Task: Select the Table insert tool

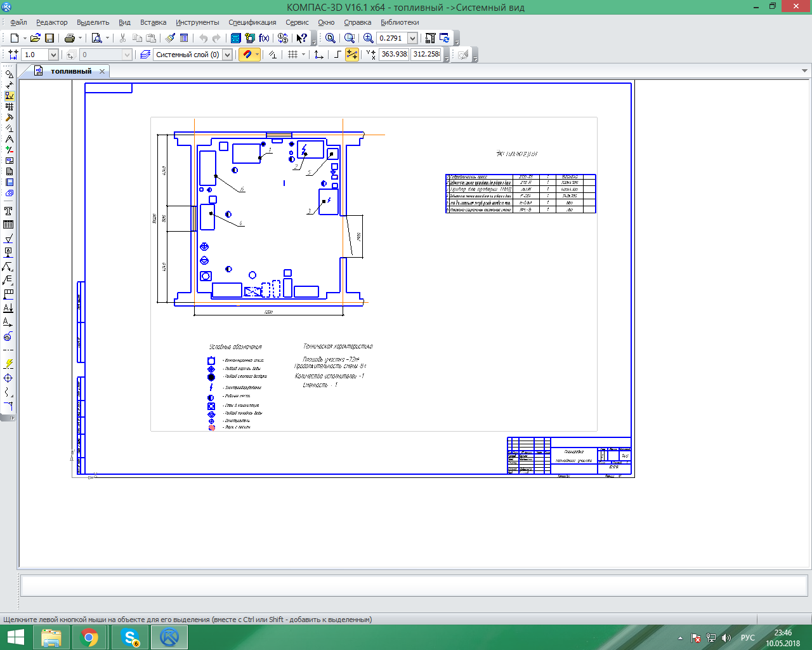Action: 8,225
